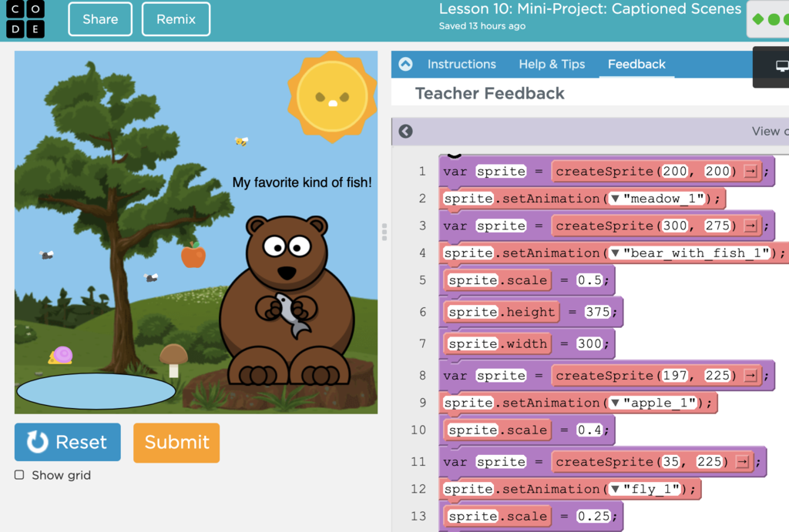Image resolution: width=789 pixels, height=532 pixels.
Task: Click line number 12 in the code gutter
Action: click(418, 489)
